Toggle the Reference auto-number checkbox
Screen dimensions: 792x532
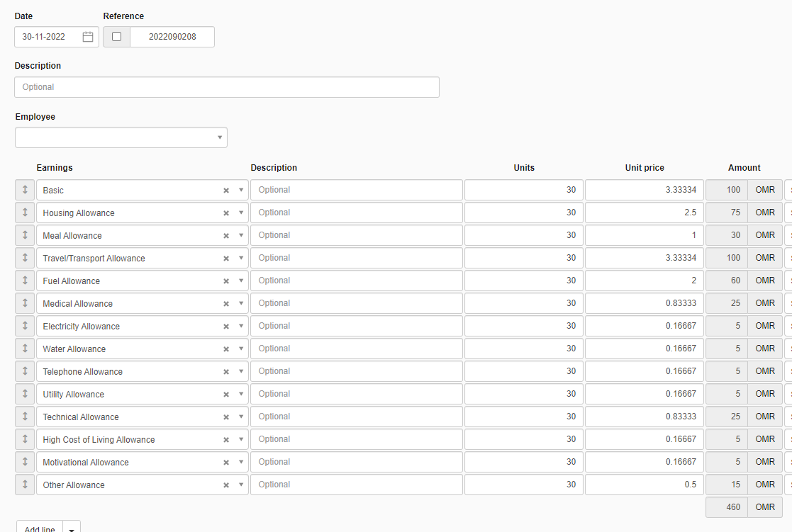(x=117, y=37)
